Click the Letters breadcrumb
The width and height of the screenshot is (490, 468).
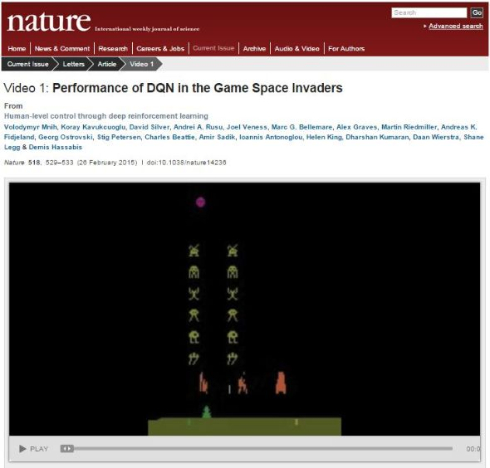coord(74,64)
